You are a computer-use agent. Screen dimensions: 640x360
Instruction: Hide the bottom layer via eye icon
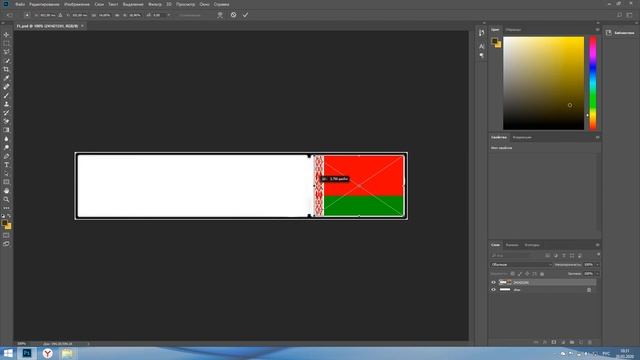tap(493, 290)
